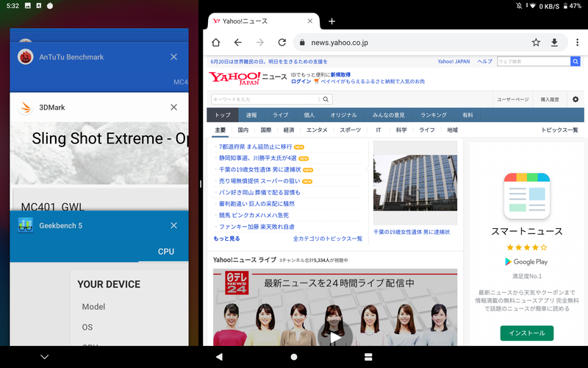
Task: Click the blue web search button
Action: [x=576, y=61]
